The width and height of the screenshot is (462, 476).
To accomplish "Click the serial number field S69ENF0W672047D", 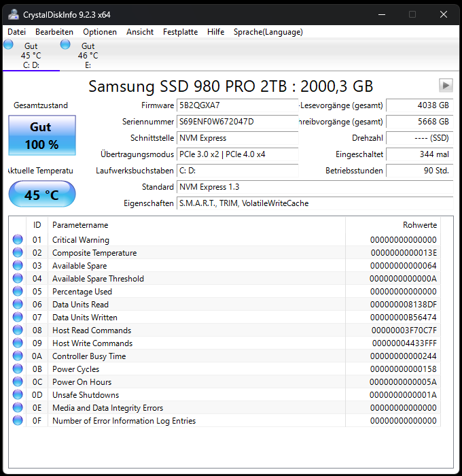I will [x=237, y=122].
